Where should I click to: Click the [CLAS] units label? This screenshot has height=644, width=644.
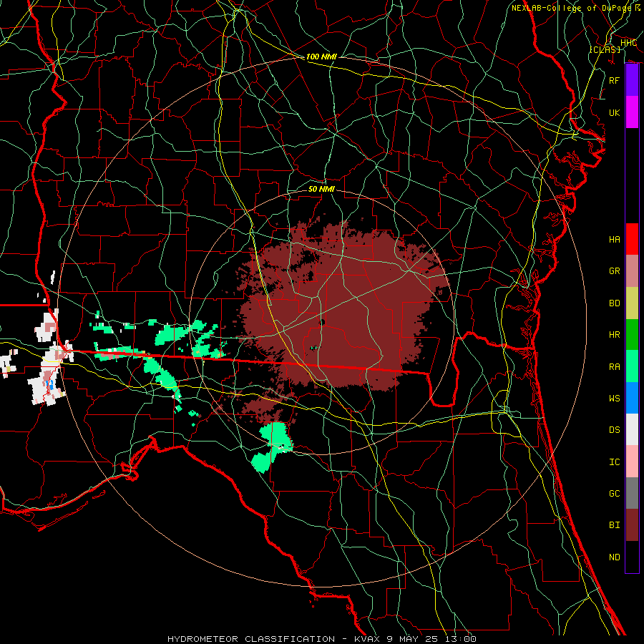605,49
